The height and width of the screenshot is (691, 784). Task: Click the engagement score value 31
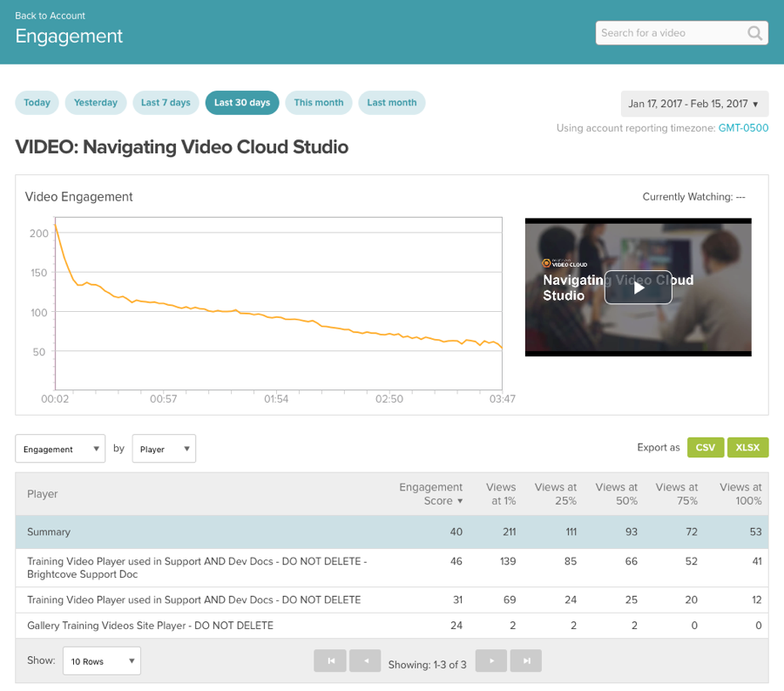click(457, 600)
